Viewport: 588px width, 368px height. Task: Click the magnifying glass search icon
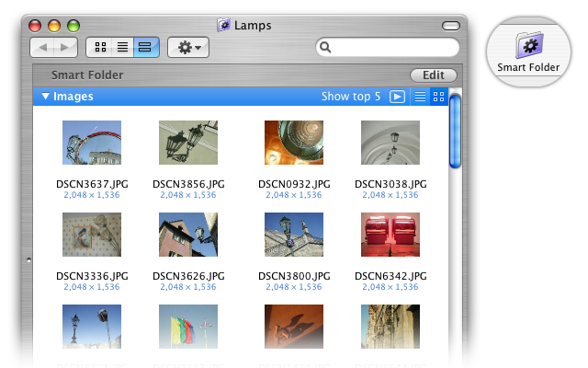click(x=325, y=47)
